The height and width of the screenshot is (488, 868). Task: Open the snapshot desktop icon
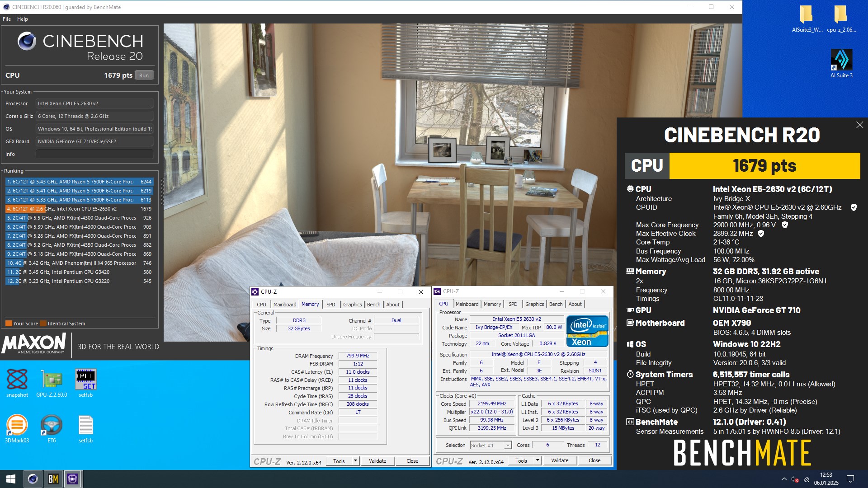[x=17, y=383]
